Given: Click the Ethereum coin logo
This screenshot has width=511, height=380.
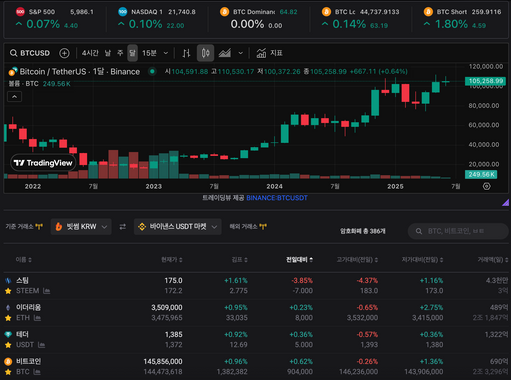Looking at the screenshot, I should point(8,308).
